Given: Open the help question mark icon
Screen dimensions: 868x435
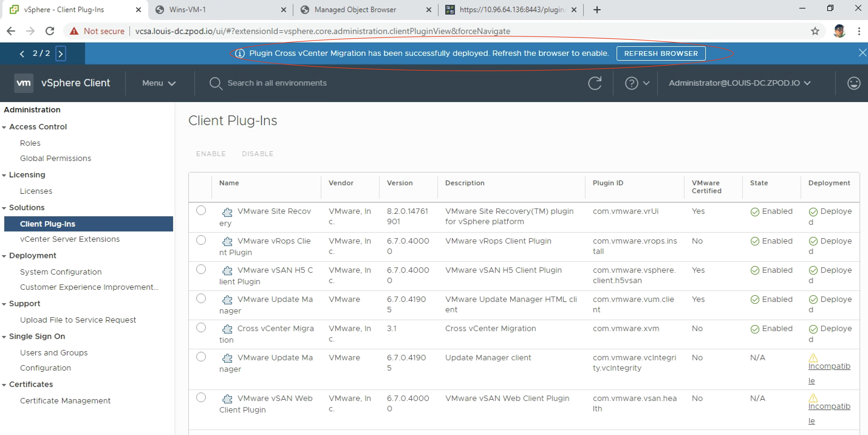Looking at the screenshot, I should pyautogui.click(x=631, y=83).
